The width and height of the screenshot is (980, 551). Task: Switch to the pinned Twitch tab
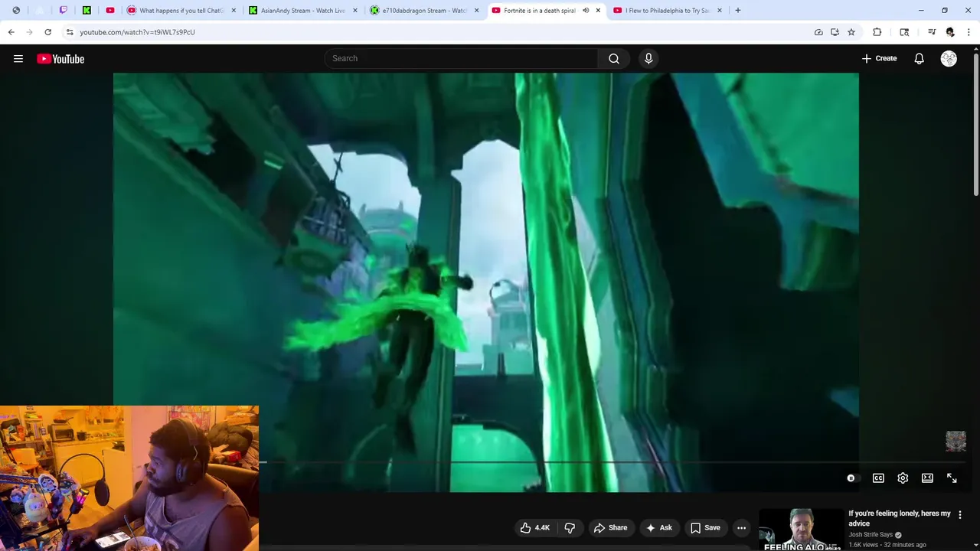(64, 11)
